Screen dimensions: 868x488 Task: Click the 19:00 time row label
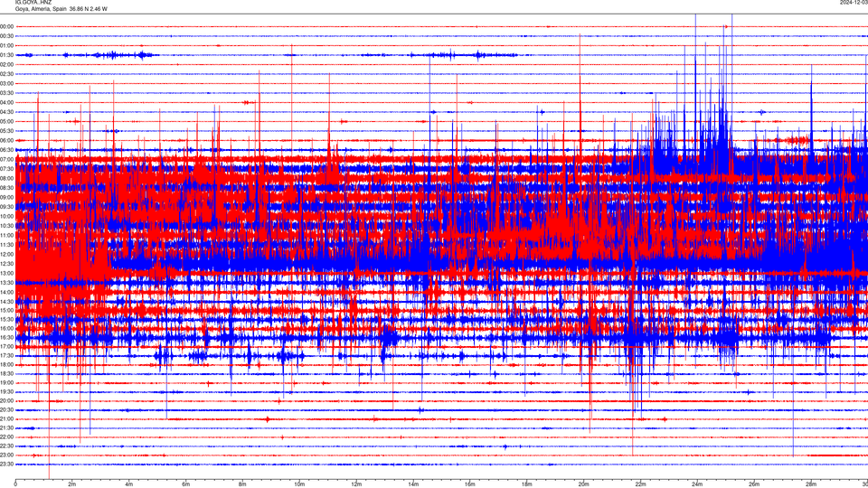tap(7, 382)
